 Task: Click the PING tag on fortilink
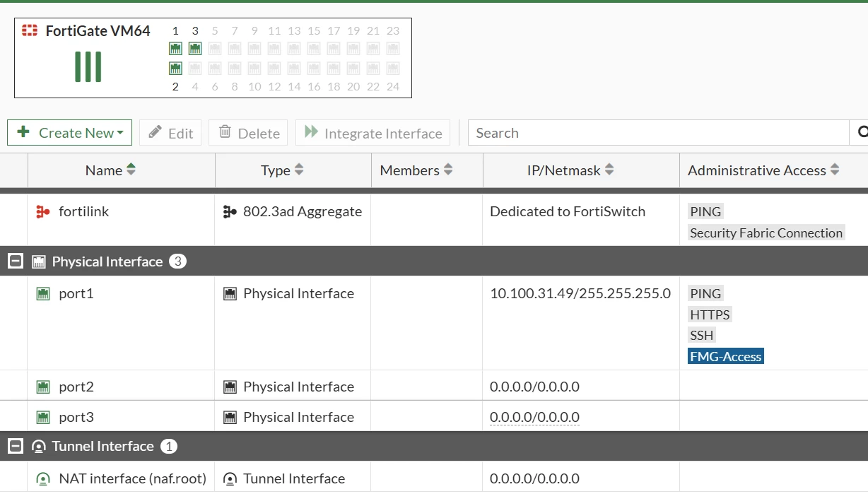pyautogui.click(x=705, y=211)
